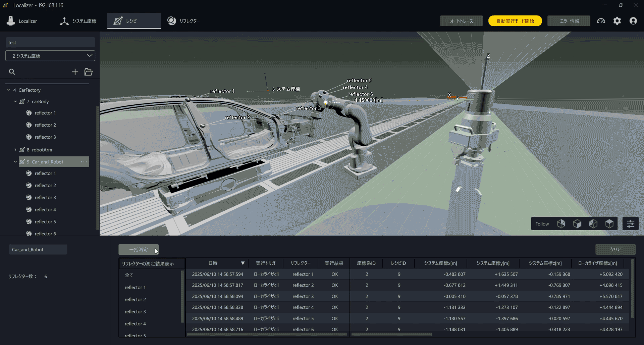The height and width of the screenshot is (345, 644).
Task: Click the user account icon
Action: (633, 21)
